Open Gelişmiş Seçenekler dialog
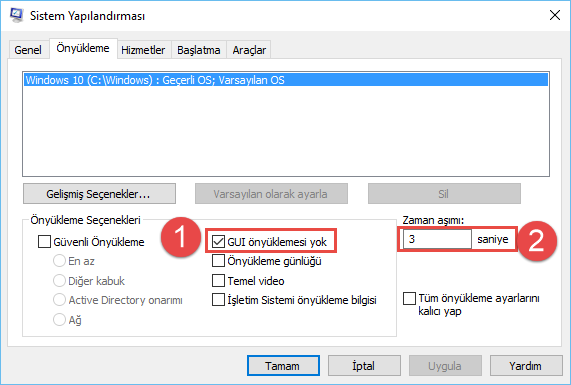This screenshot has width=571, height=385. [x=99, y=194]
